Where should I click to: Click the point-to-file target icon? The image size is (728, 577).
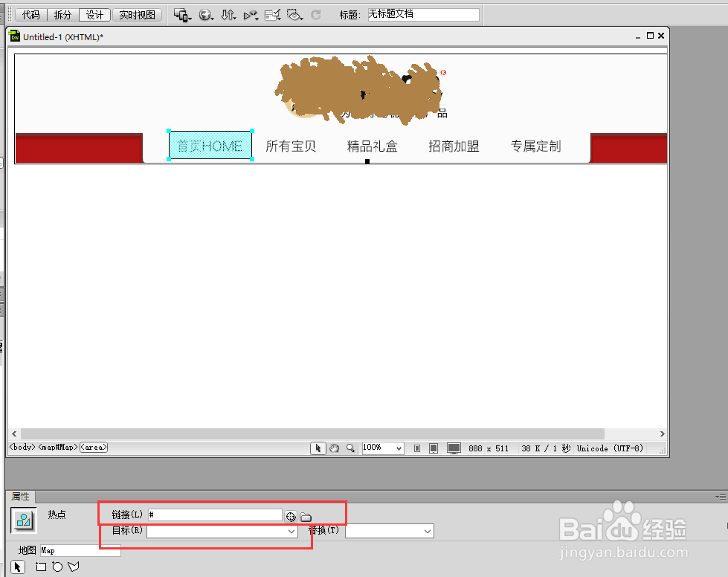(291, 516)
